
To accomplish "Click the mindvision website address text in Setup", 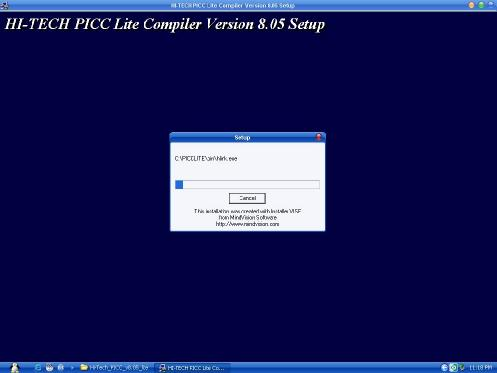I will [247, 224].
